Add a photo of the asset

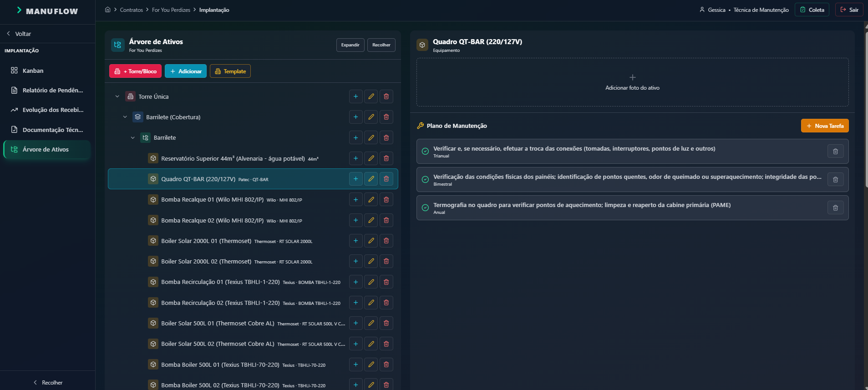coord(632,82)
